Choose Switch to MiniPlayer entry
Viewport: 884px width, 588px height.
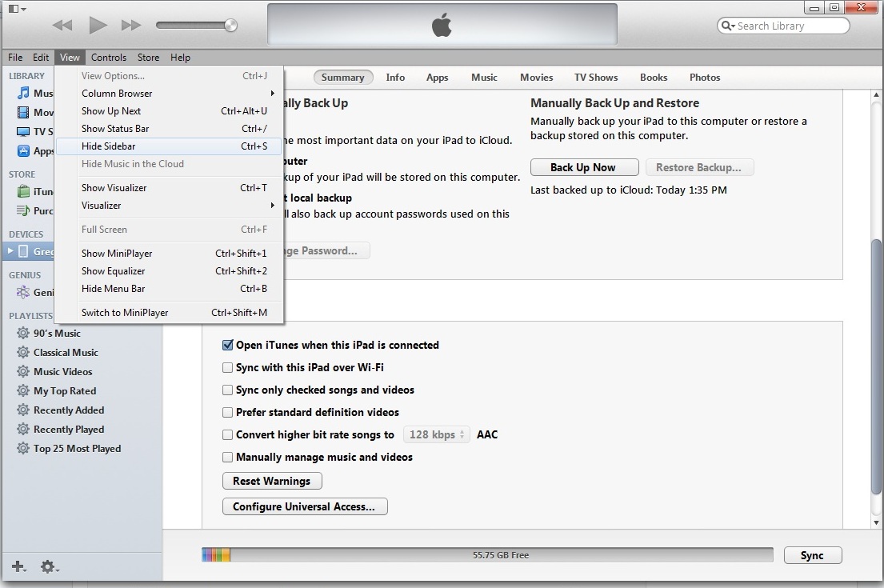[x=170, y=313]
